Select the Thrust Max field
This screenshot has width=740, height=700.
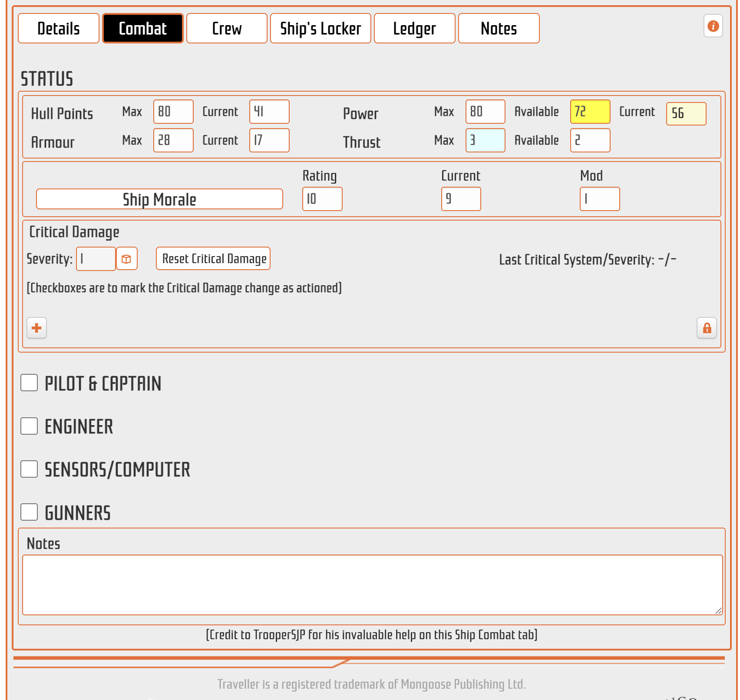485,141
